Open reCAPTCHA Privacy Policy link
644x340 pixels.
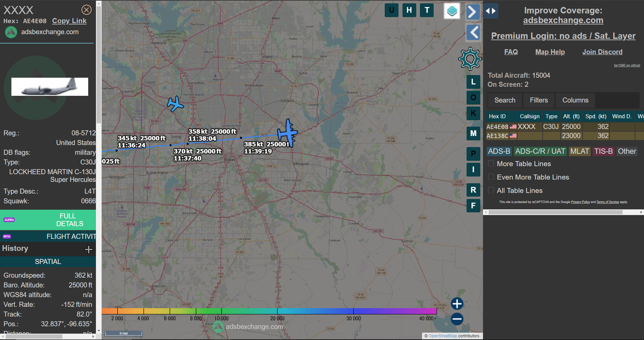[580, 202]
